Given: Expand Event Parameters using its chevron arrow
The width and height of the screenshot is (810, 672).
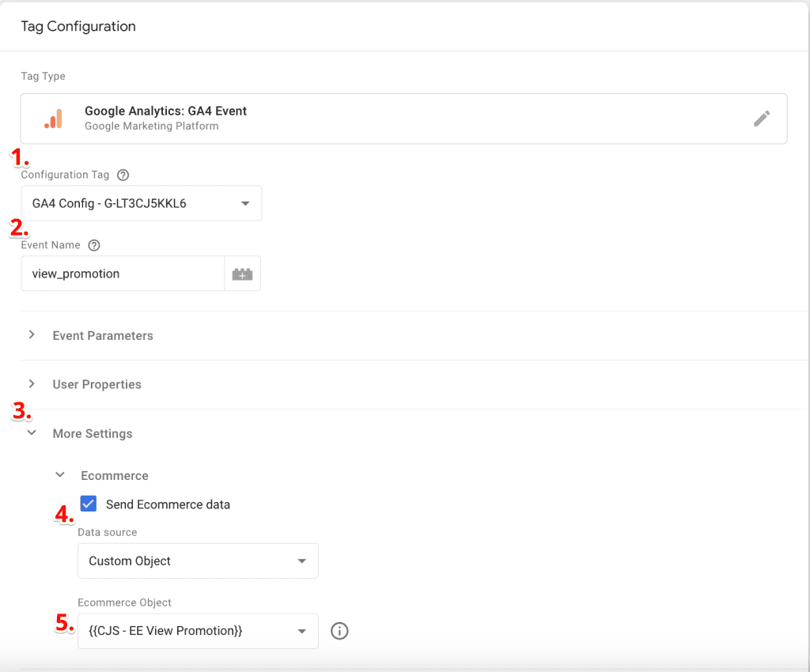Looking at the screenshot, I should (32, 335).
